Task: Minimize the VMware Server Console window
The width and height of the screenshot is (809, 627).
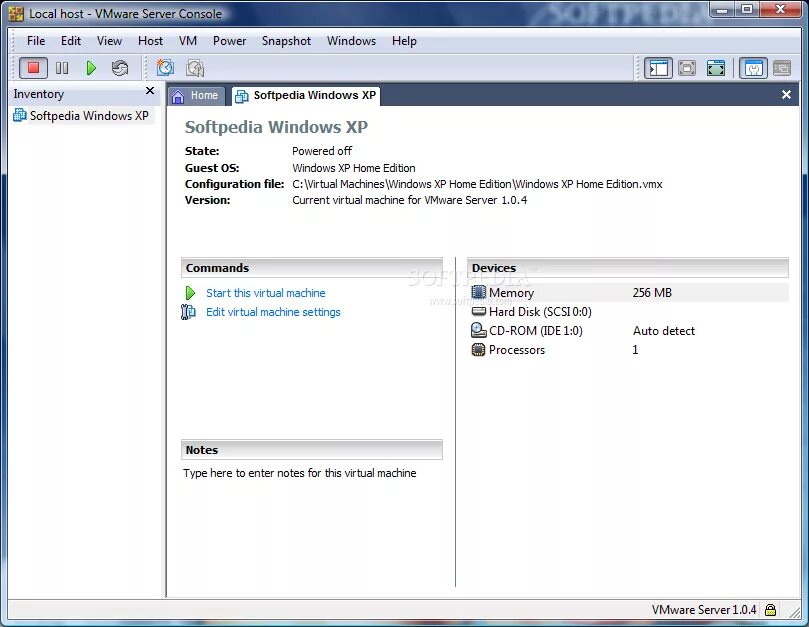Action: (723, 9)
